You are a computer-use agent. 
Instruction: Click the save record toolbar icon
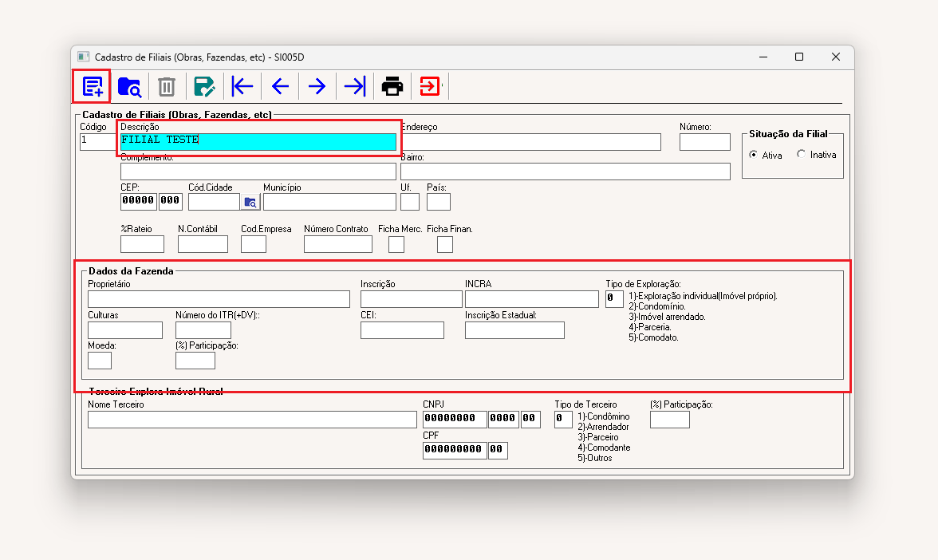204,87
